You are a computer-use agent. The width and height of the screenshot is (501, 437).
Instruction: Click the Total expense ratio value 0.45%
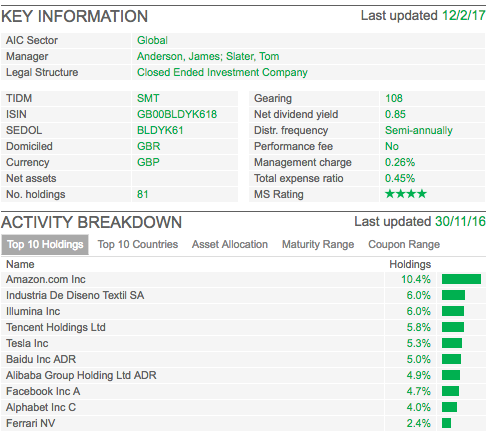click(x=400, y=178)
